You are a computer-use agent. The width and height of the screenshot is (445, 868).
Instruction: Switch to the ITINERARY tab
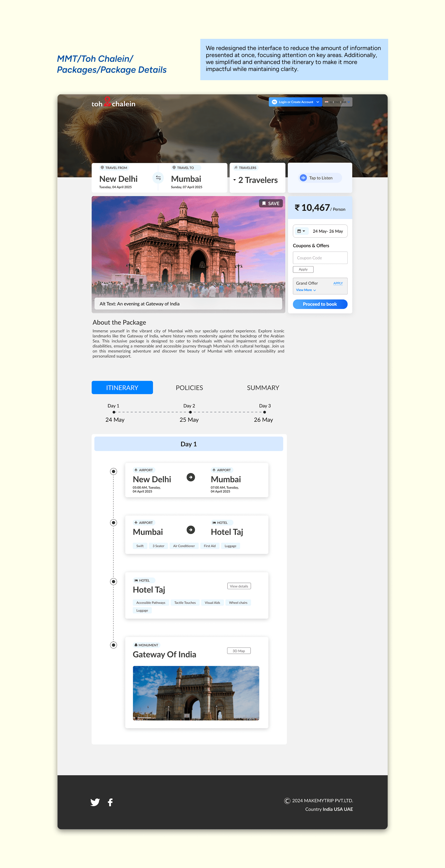122,387
